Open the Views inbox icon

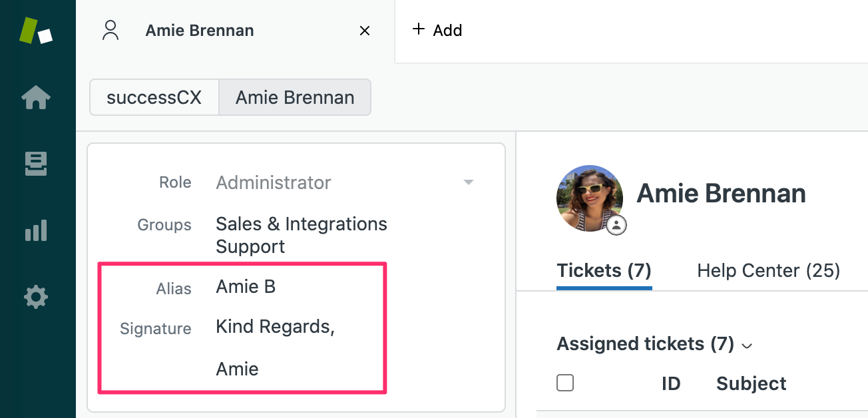coord(36,164)
